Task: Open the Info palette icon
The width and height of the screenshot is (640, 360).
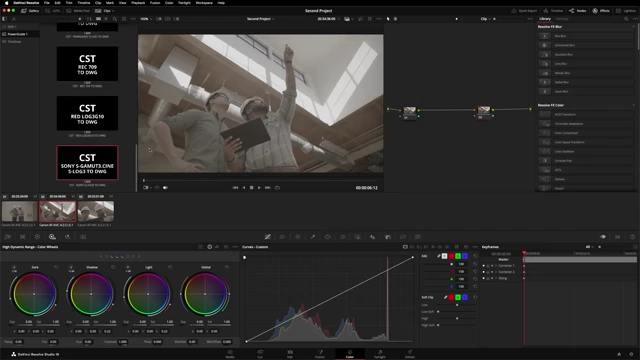Action: click(632, 237)
